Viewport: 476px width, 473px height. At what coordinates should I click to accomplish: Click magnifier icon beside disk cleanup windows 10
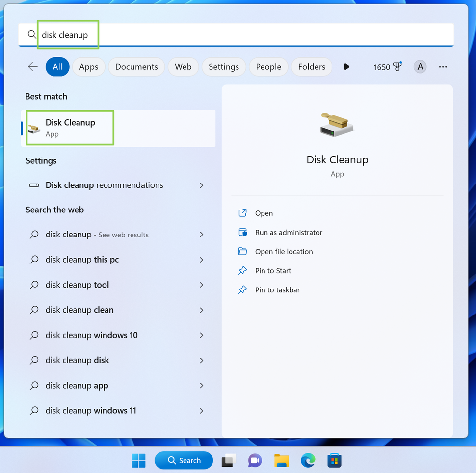click(34, 335)
